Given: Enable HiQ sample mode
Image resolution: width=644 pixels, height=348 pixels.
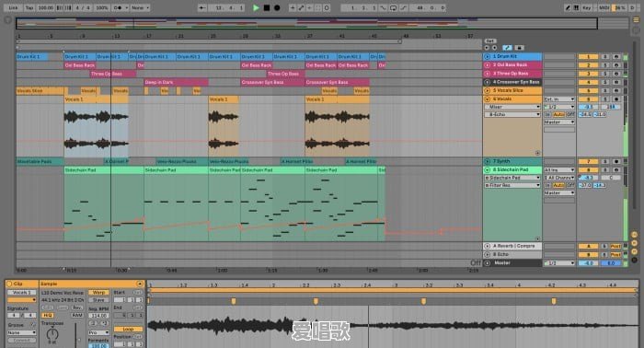Looking at the screenshot, I should pos(48,315).
